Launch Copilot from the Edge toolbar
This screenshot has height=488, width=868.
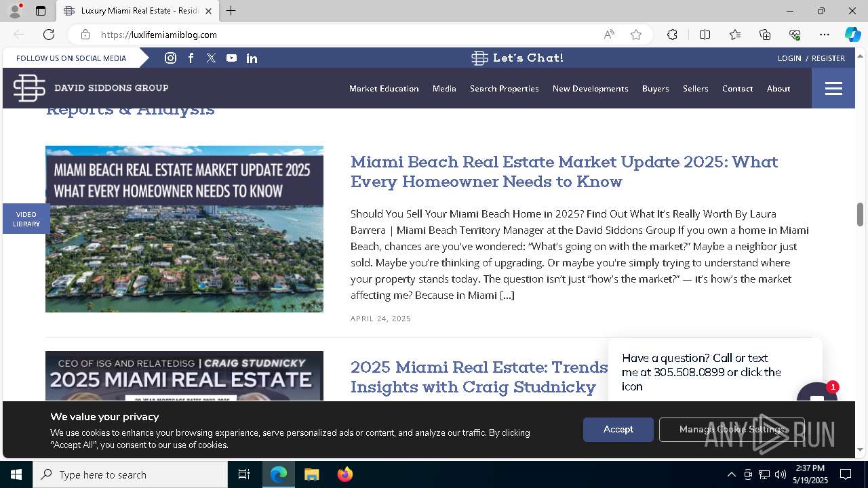click(x=852, y=35)
